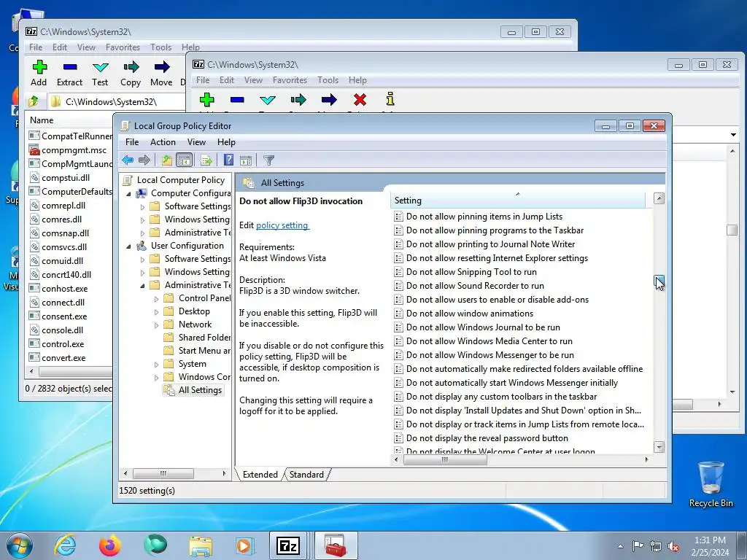Screen dimensions: 747x560
Task: Click the blue minus Extract icon in middle 7-Zip window
Action: click(x=237, y=99)
